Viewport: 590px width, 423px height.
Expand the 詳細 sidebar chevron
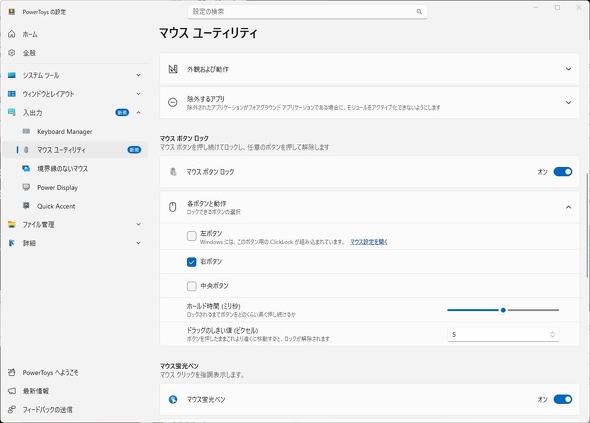pyautogui.click(x=138, y=243)
